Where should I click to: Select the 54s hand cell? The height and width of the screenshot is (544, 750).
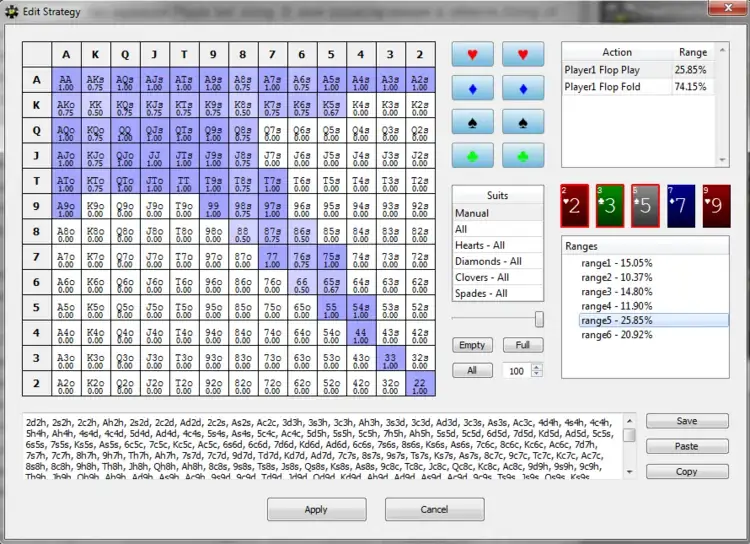361,308
